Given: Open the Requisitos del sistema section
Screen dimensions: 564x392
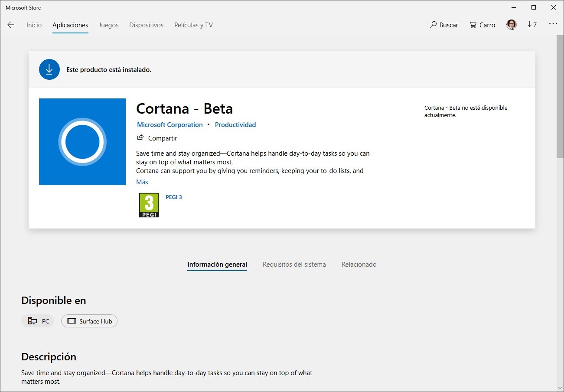Looking at the screenshot, I should pos(294,264).
